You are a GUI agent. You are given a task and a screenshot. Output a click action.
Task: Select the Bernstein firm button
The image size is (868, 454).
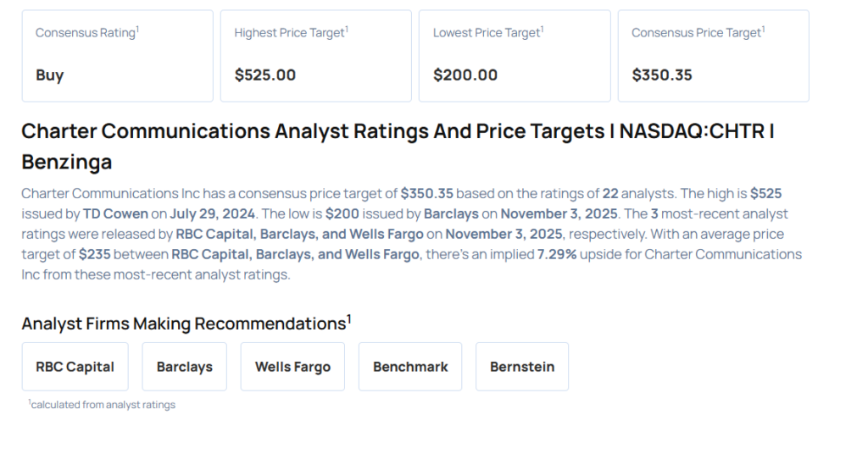pos(522,367)
